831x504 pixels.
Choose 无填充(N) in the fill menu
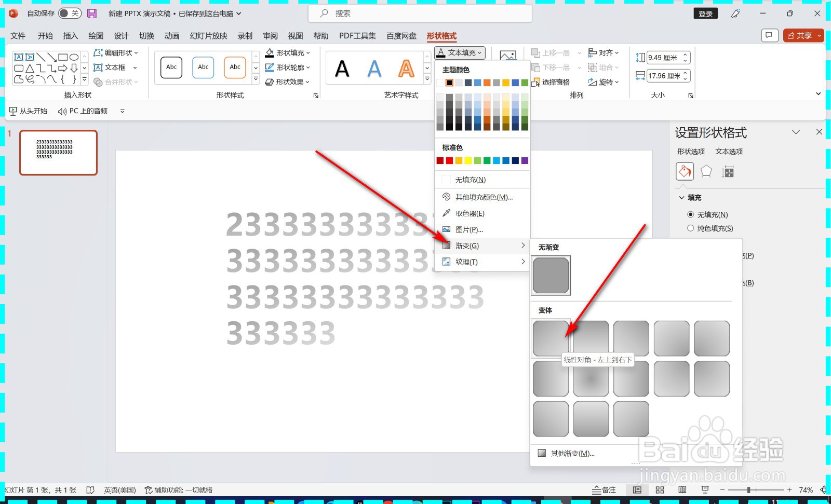click(x=482, y=180)
